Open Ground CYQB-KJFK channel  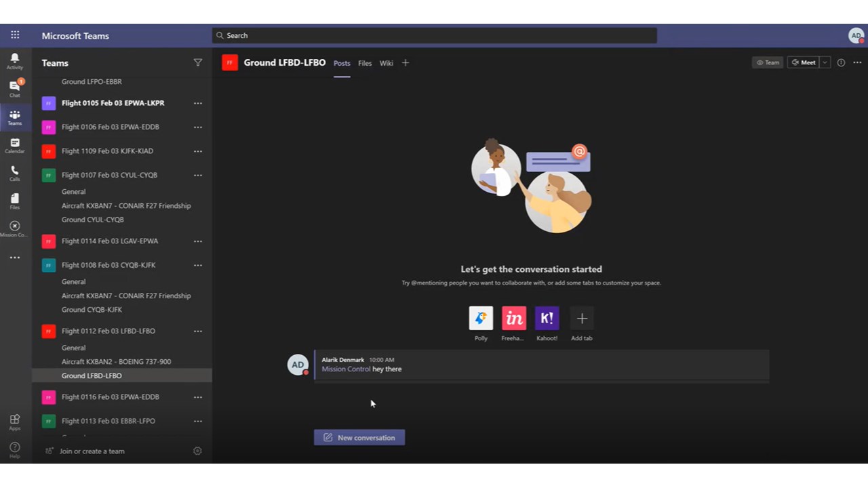(x=92, y=310)
